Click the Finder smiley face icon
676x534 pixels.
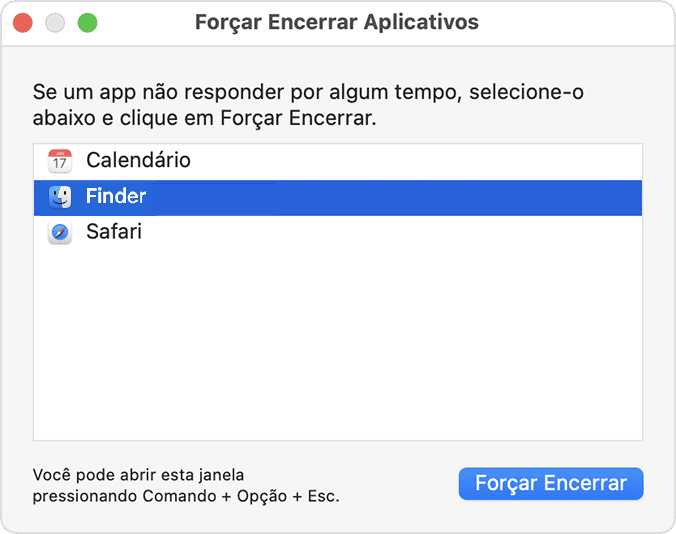click(60, 197)
